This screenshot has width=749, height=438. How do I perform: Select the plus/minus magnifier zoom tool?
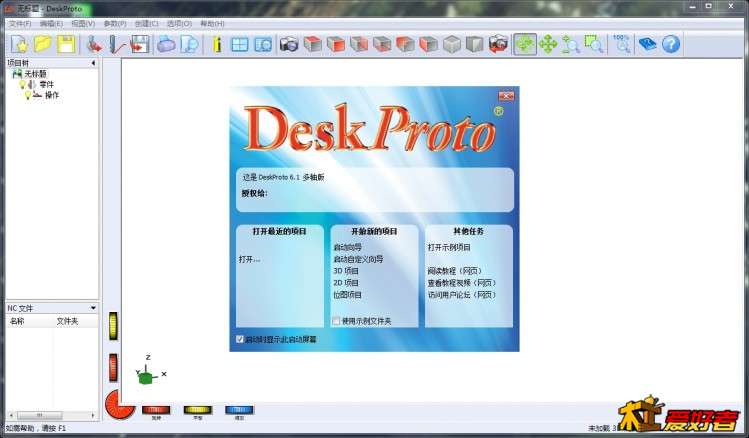point(571,44)
